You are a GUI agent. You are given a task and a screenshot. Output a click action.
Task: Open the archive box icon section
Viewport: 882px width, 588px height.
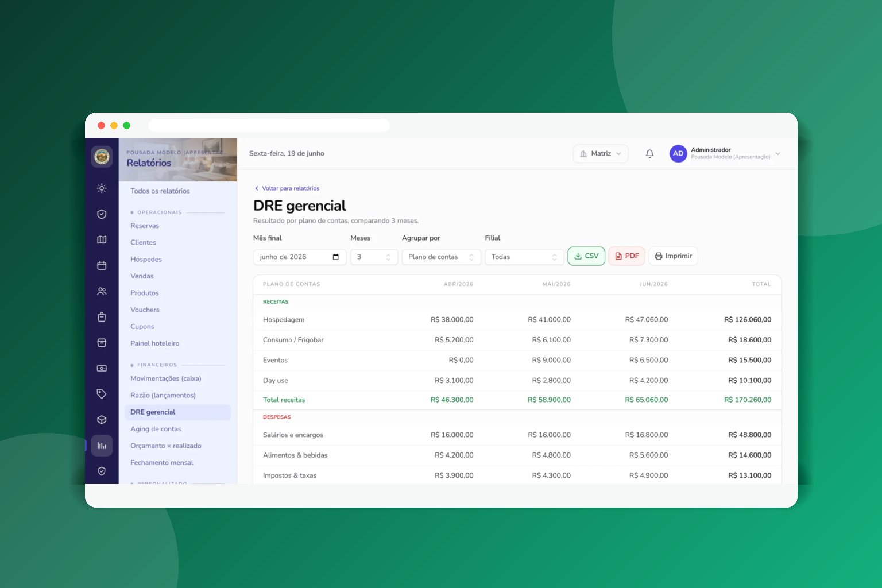102,343
